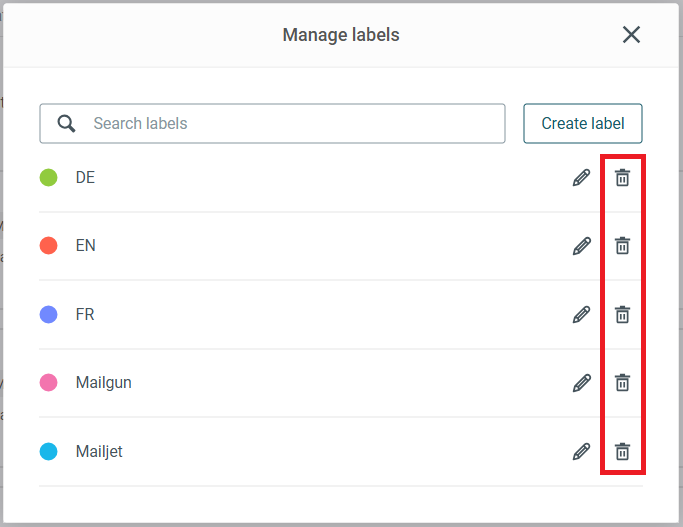Edit the Mailjet label
The height and width of the screenshot is (527, 683).
(581, 451)
